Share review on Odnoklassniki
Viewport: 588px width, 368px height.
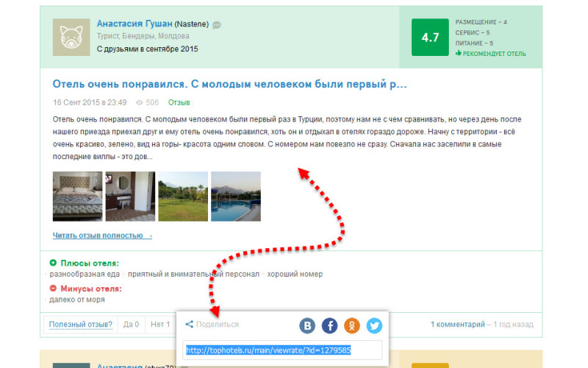(x=352, y=325)
